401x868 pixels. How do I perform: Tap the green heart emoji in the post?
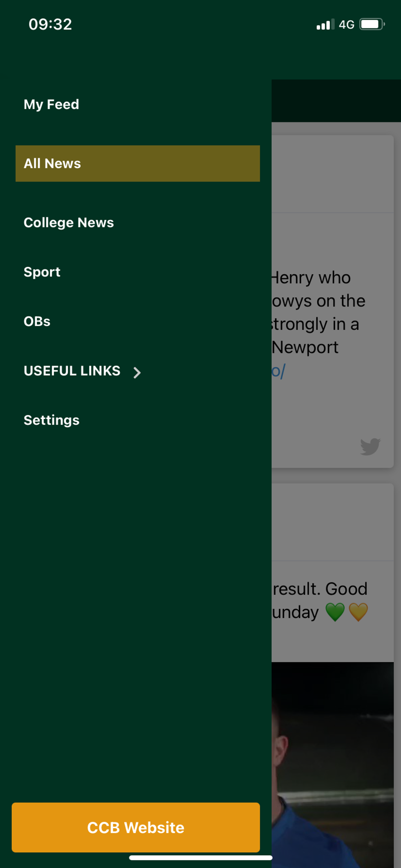[x=335, y=612]
